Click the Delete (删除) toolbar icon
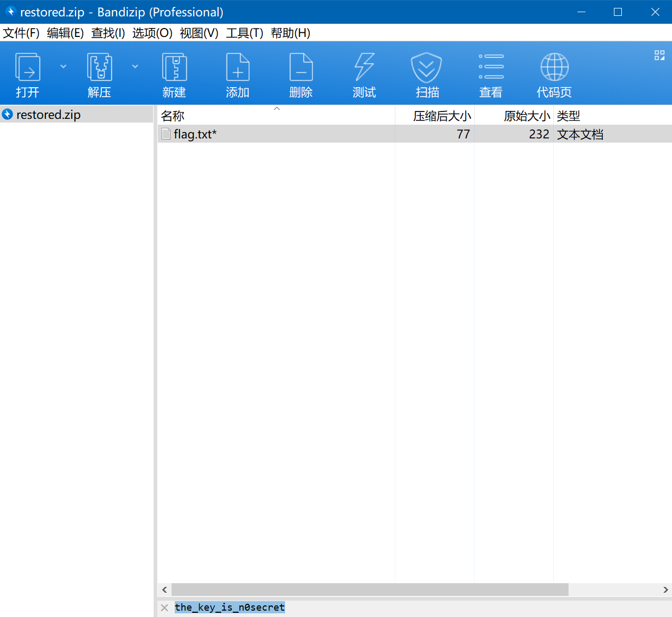 pyautogui.click(x=301, y=68)
